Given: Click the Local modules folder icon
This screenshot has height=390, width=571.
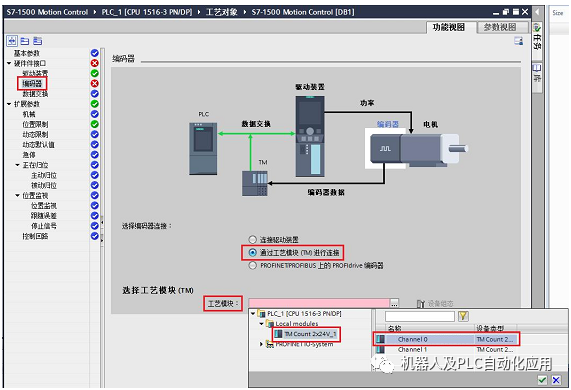Looking at the screenshot, I should 270,323.
